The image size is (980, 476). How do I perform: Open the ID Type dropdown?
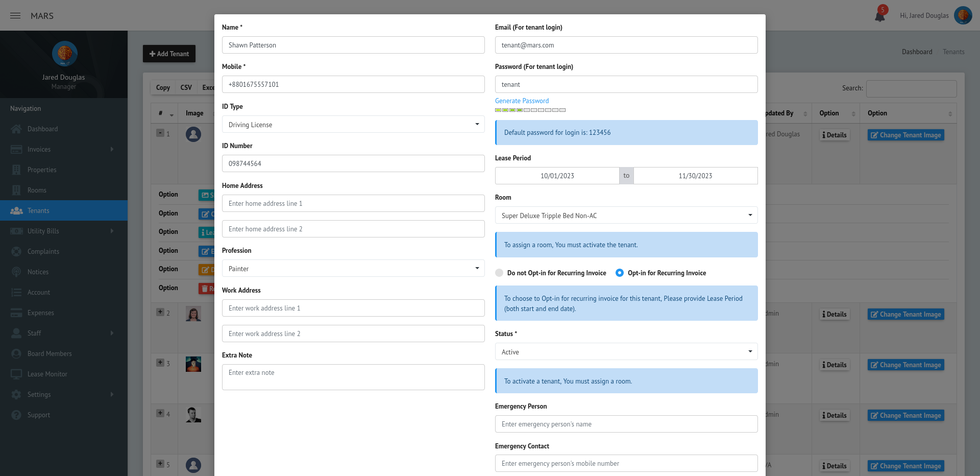click(353, 125)
